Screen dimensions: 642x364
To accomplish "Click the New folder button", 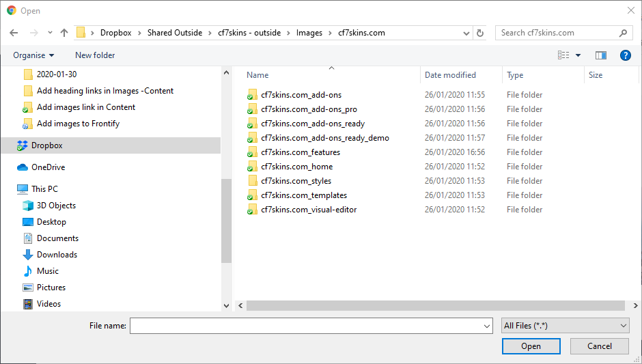I will pos(95,55).
